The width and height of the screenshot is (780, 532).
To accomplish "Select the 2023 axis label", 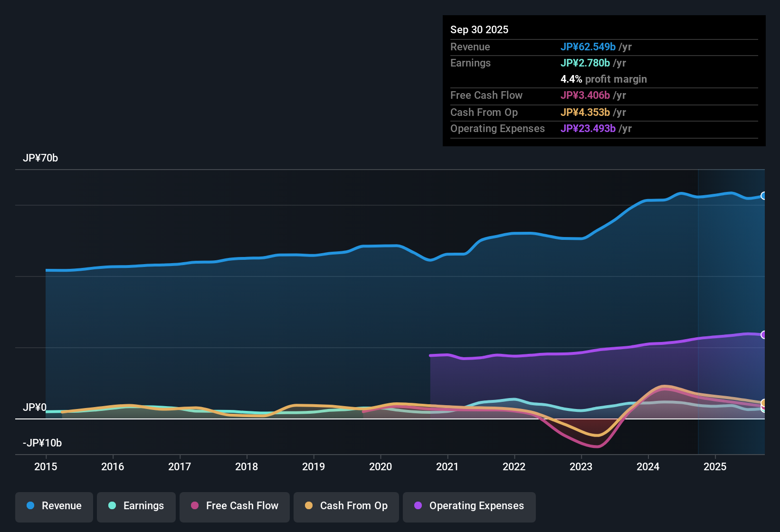I will pyautogui.click(x=581, y=467).
